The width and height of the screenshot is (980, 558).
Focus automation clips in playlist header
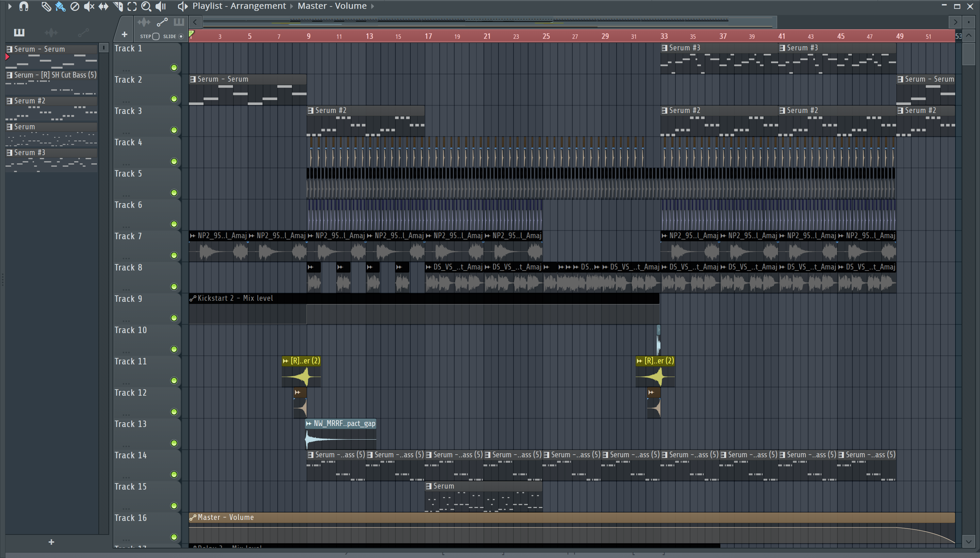162,22
